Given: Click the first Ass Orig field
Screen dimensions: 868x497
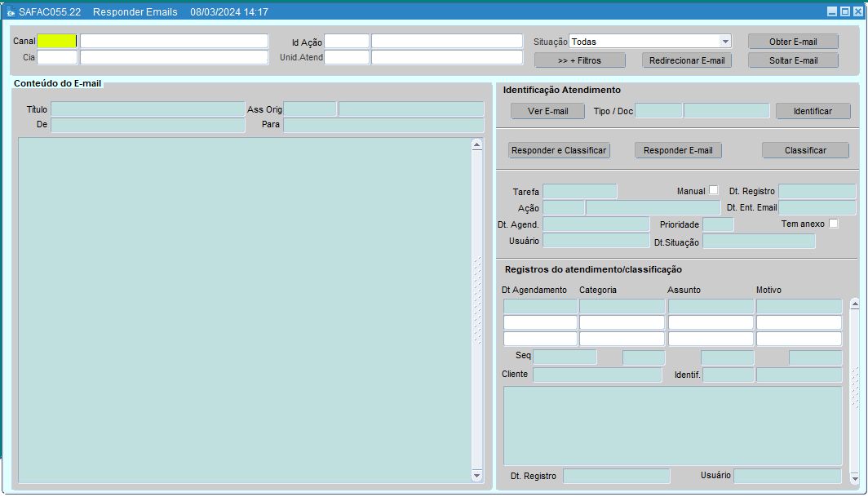Looking at the screenshot, I should pos(309,109).
